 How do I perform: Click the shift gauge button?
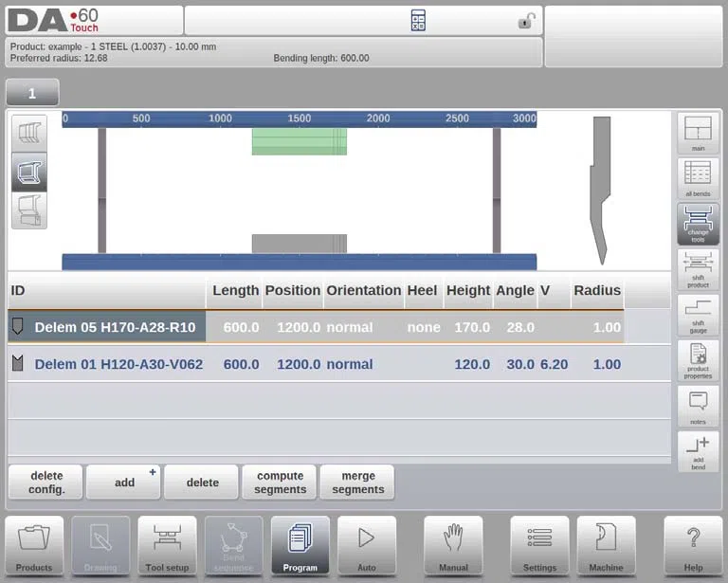(698, 315)
